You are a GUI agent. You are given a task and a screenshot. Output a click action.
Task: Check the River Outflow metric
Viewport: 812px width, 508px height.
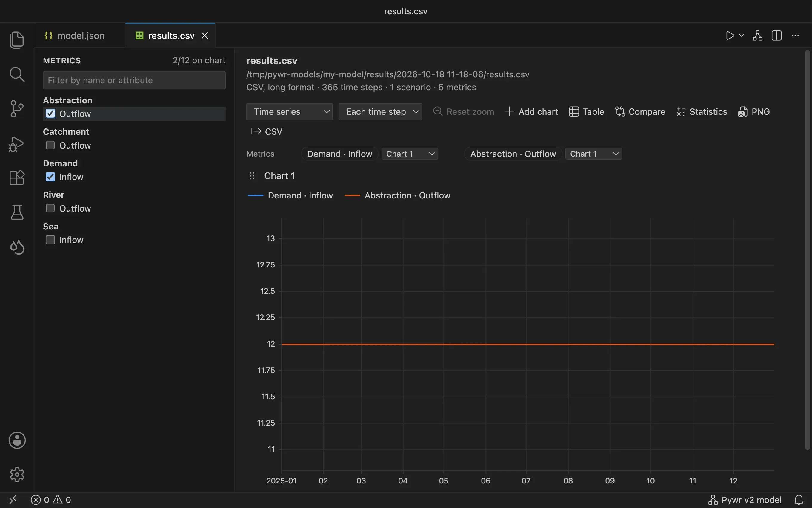50,208
